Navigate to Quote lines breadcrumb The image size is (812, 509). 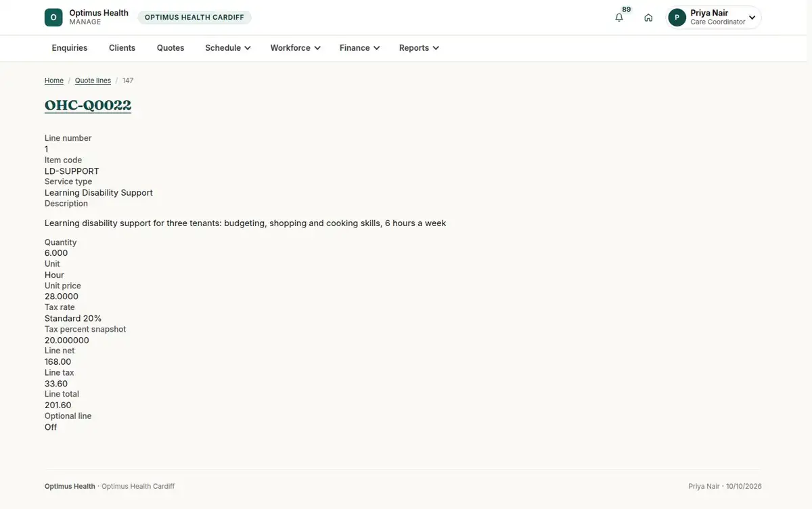93,81
